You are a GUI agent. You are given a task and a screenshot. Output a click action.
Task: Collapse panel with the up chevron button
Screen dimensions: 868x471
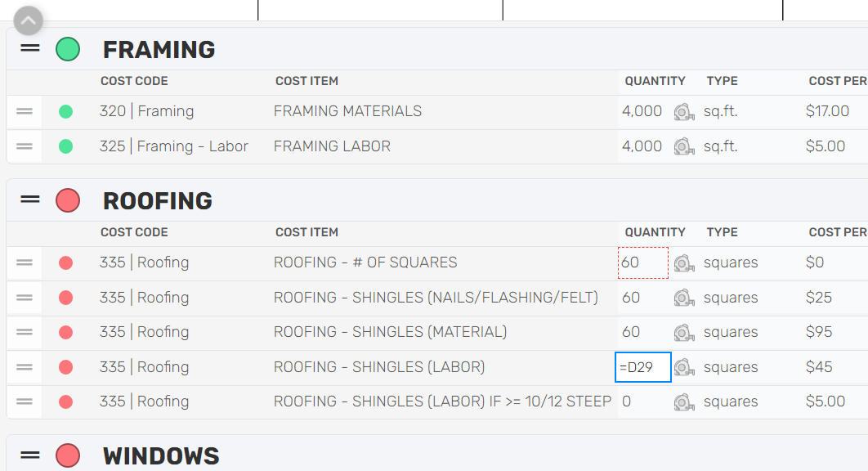point(29,21)
